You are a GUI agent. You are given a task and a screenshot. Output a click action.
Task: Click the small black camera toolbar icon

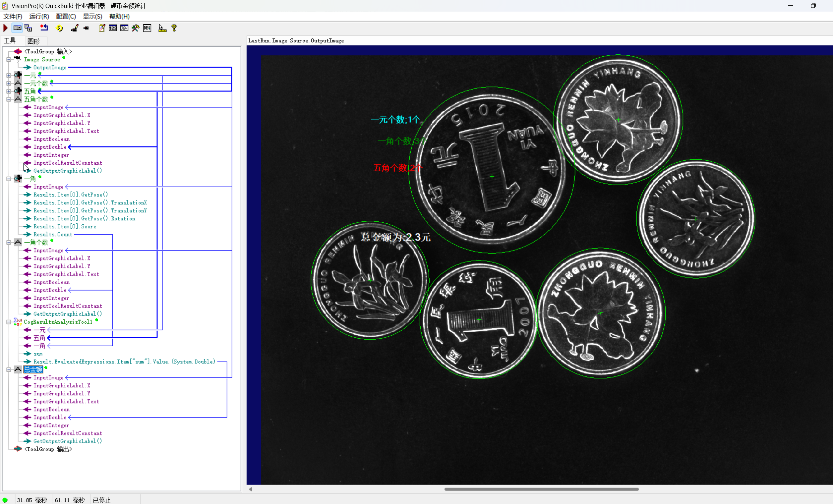point(86,28)
